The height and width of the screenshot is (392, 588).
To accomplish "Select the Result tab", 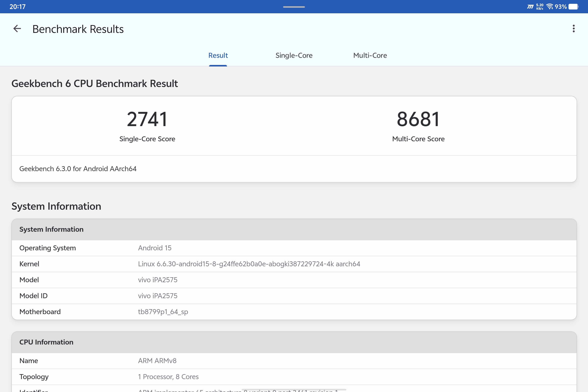I will coord(218,55).
